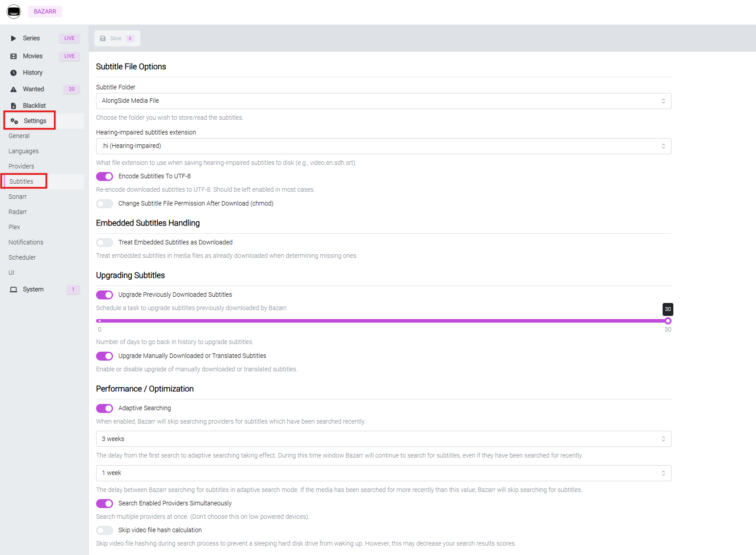The height and width of the screenshot is (555, 756).
Task: Open the Languages settings section
Action: [24, 151]
